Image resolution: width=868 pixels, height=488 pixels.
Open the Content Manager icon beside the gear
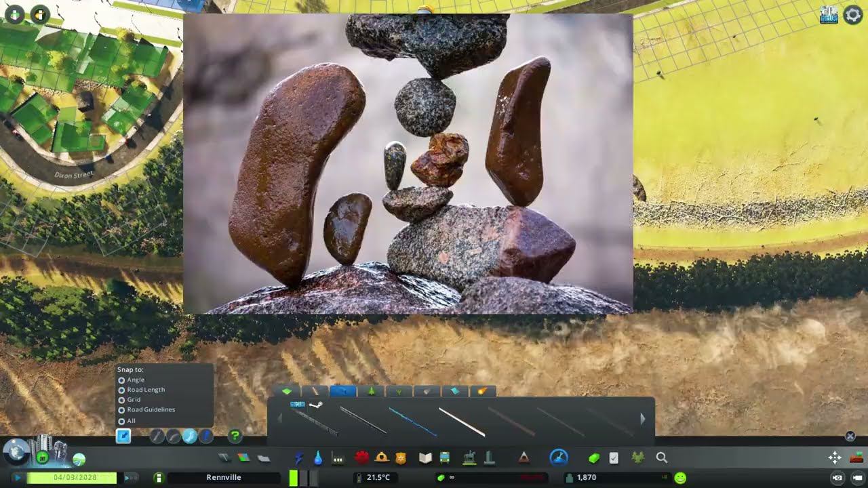pyautogui.click(x=829, y=15)
